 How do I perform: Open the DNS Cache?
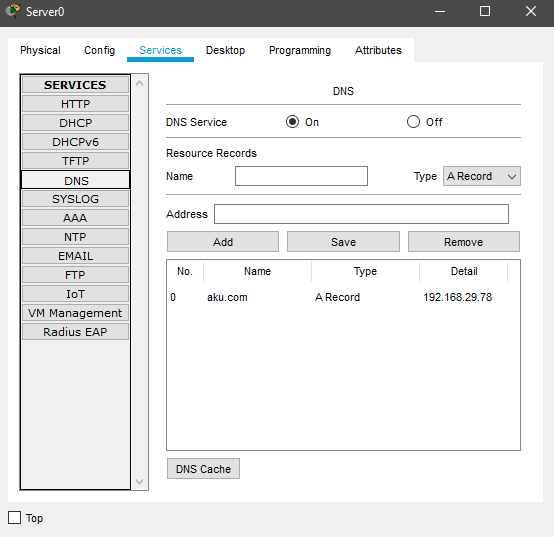point(203,469)
